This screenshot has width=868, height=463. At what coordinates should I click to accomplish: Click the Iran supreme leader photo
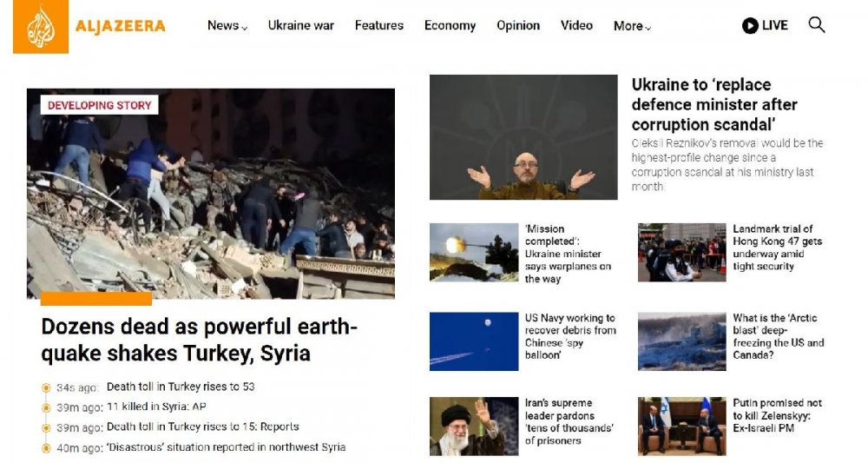474,426
